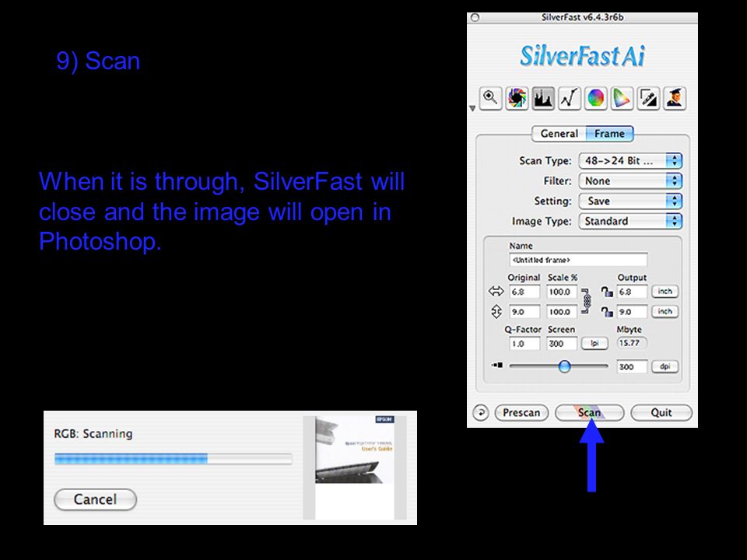
Task: Open the gradation curves tool
Action: 570,99
